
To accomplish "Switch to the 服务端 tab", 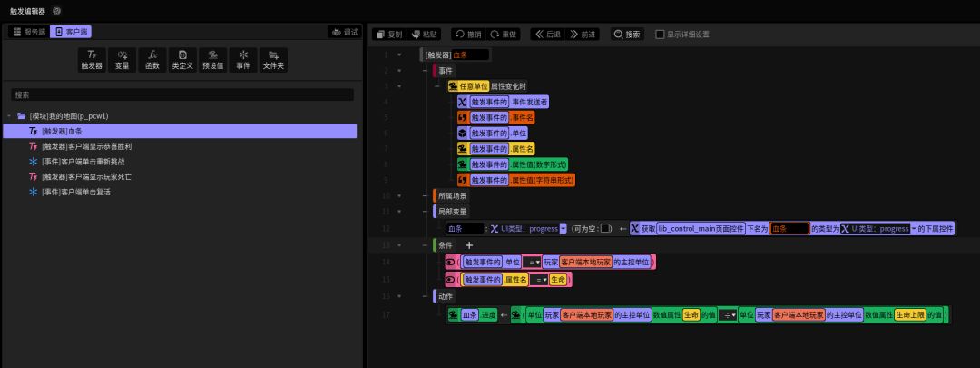I will 28,32.
